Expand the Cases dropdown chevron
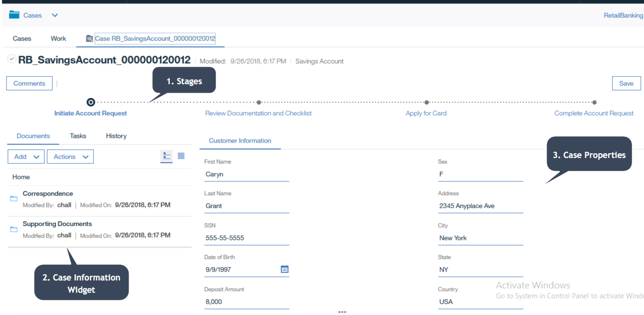This screenshot has width=644, height=315. pyautogui.click(x=55, y=15)
